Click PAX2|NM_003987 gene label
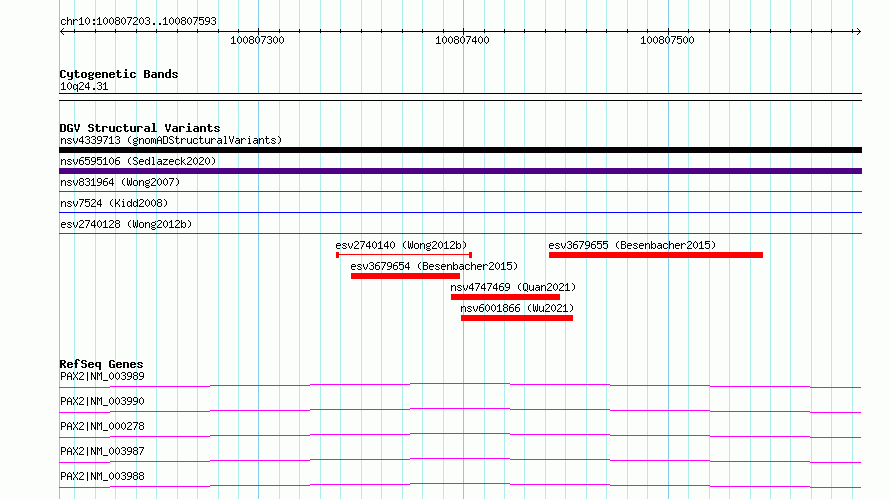890x499 pixels. click(x=102, y=451)
